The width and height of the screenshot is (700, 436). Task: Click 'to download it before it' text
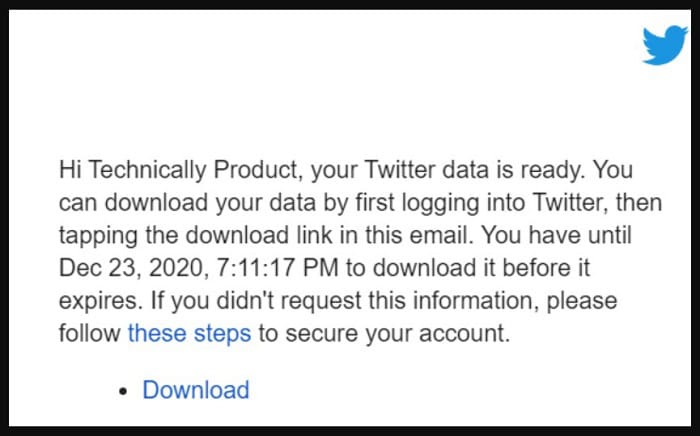pos(468,268)
